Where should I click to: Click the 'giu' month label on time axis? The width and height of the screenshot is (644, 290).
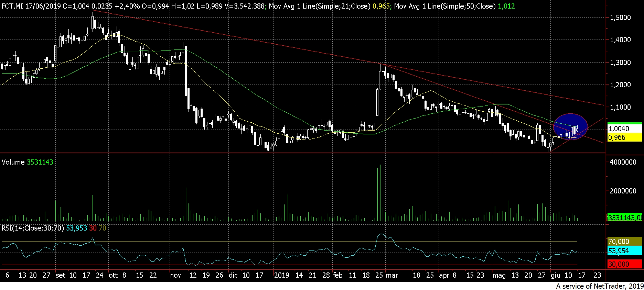click(556, 275)
